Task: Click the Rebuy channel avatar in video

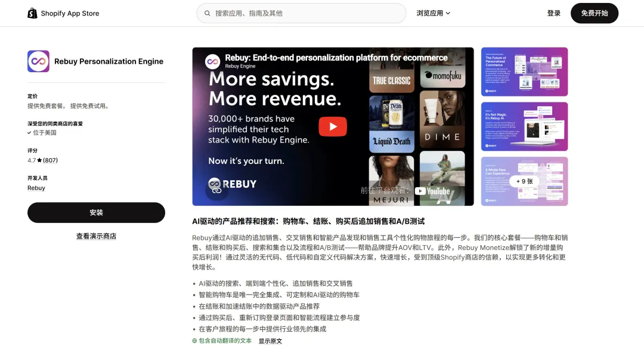Action: [212, 61]
